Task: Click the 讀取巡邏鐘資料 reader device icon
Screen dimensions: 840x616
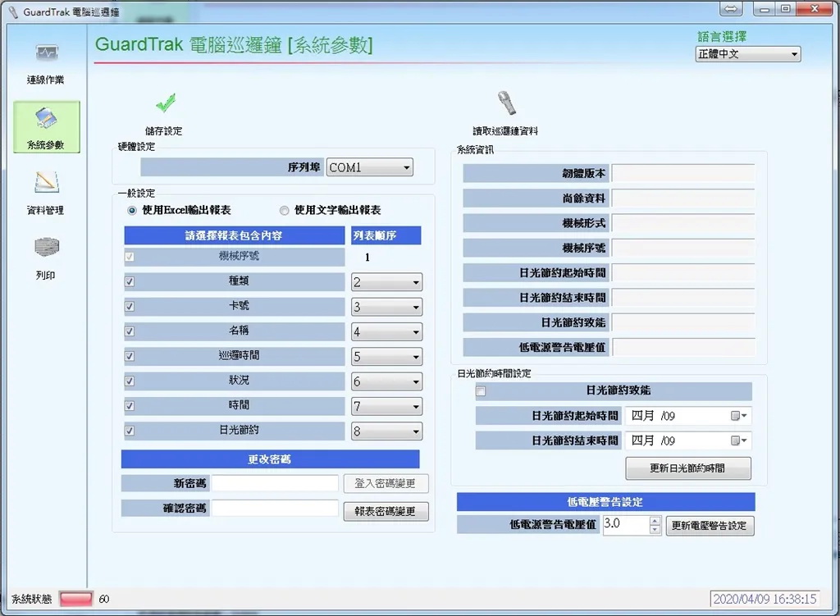Action: pyautogui.click(x=506, y=103)
